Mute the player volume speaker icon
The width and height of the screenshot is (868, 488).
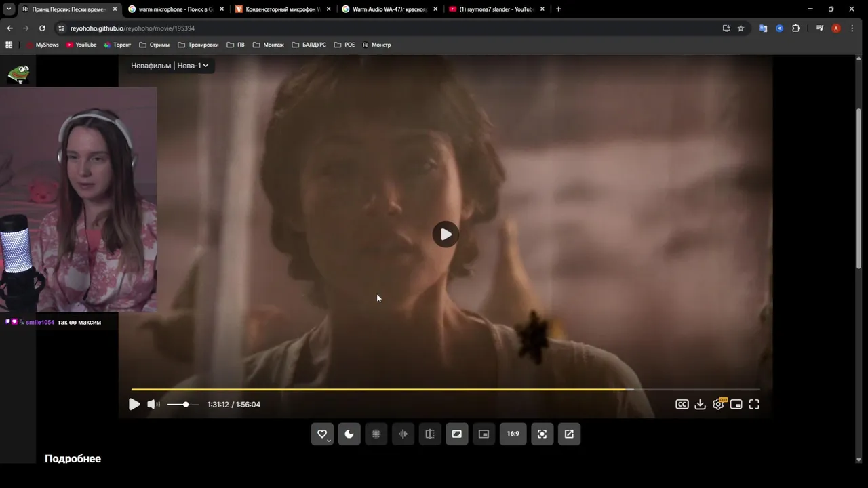pyautogui.click(x=153, y=405)
